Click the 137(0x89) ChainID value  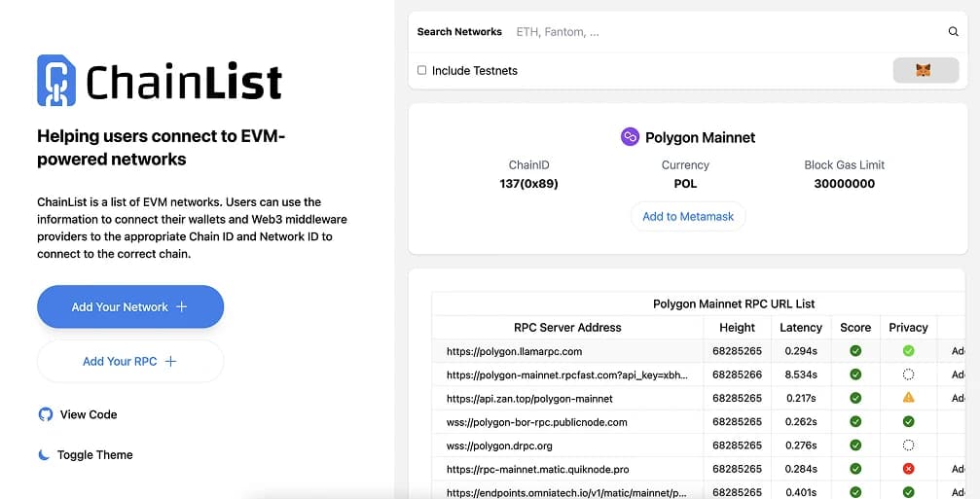(528, 184)
